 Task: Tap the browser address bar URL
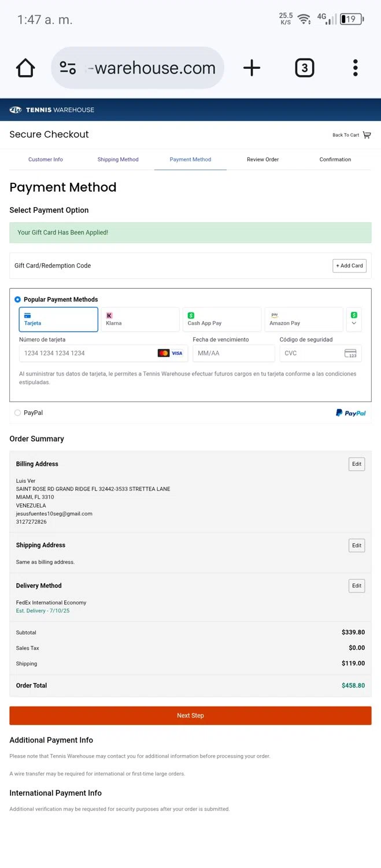click(150, 68)
